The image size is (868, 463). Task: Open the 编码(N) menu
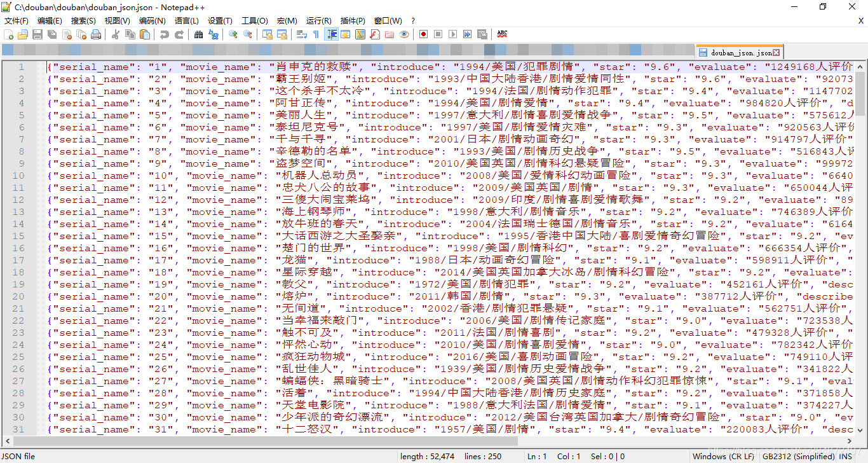click(152, 21)
